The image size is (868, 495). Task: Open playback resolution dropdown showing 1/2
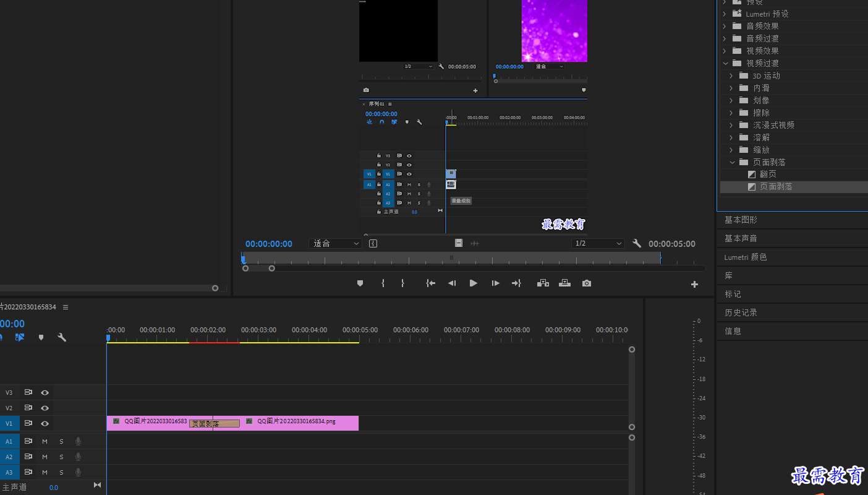[x=598, y=244]
